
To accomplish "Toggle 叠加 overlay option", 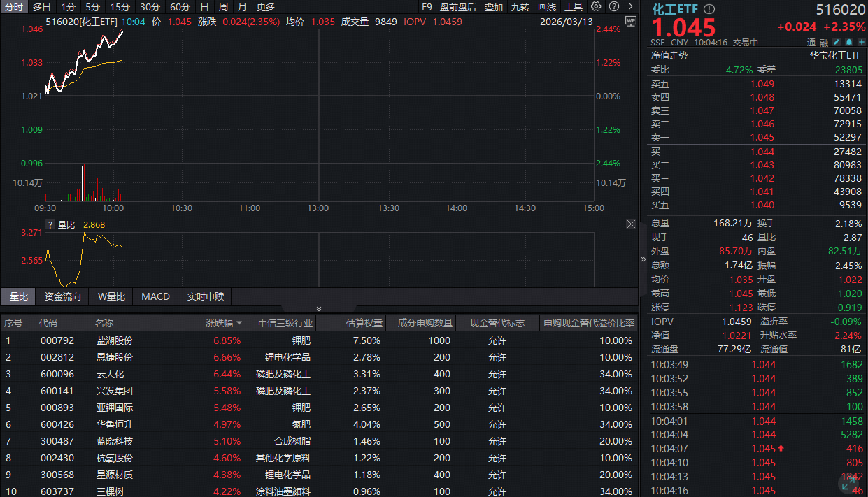I will [494, 7].
